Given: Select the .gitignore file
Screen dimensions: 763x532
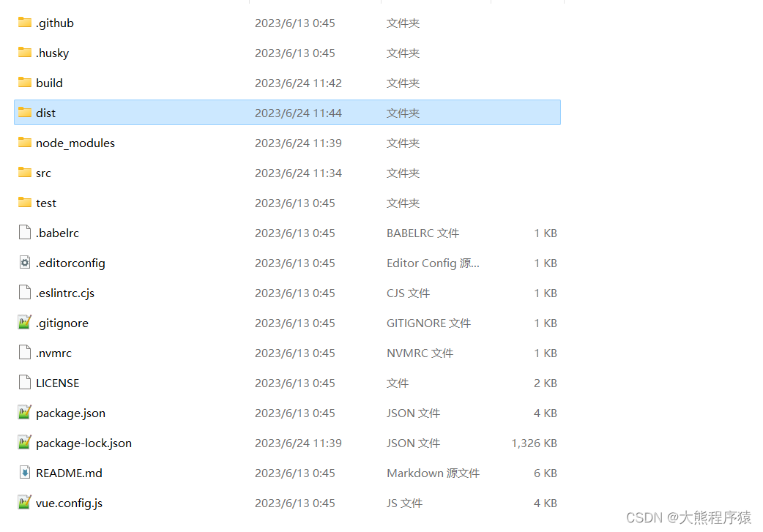Looking at the screenshot, I should click(x=62, y=323).
